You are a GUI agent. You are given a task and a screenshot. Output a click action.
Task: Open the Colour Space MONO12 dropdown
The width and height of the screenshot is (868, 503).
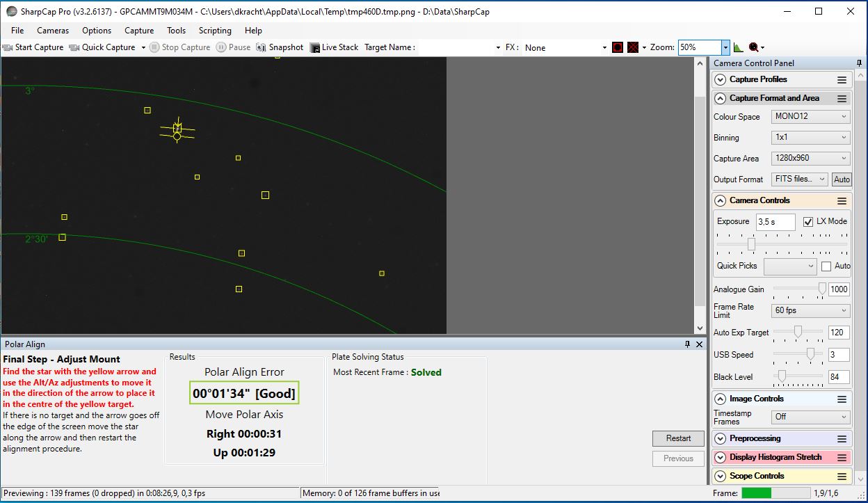point(810,117)
